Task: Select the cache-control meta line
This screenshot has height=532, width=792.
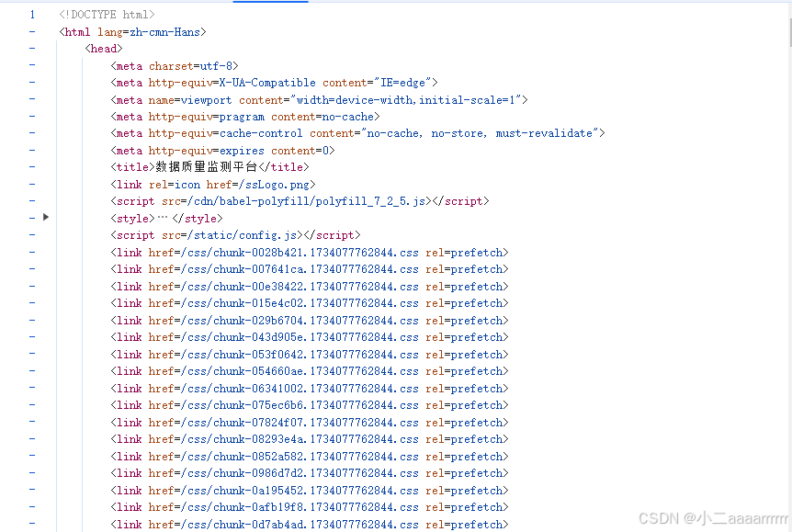Action: coord(357,133)
